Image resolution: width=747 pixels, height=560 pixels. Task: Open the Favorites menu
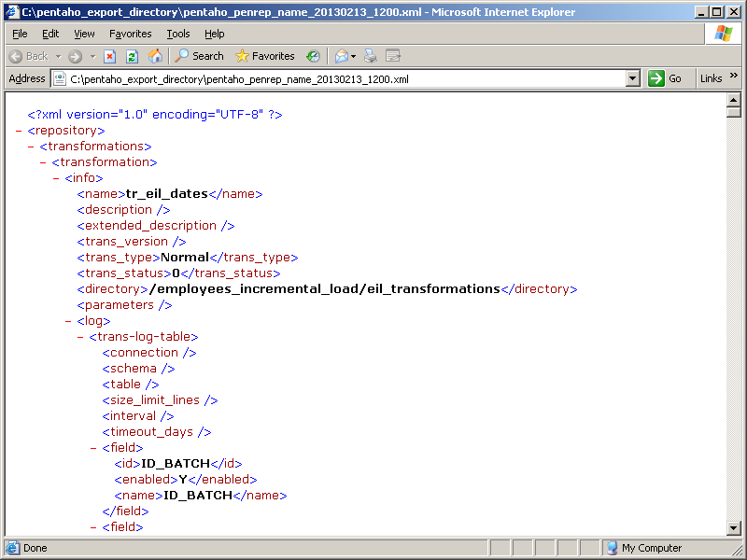(130, 34)
